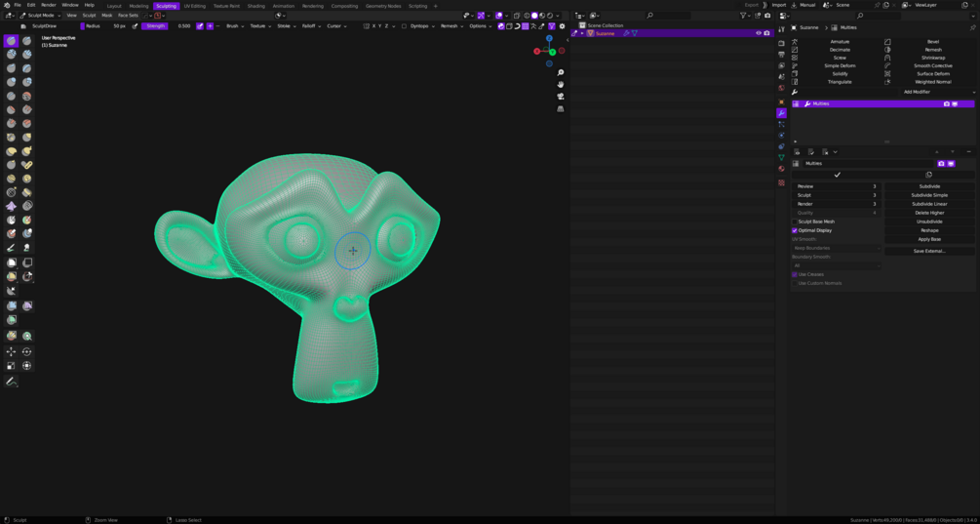Switch to the Geometry Nodes workspace tab
Viewport: 980px width, 524px height.
coord(383,6)
